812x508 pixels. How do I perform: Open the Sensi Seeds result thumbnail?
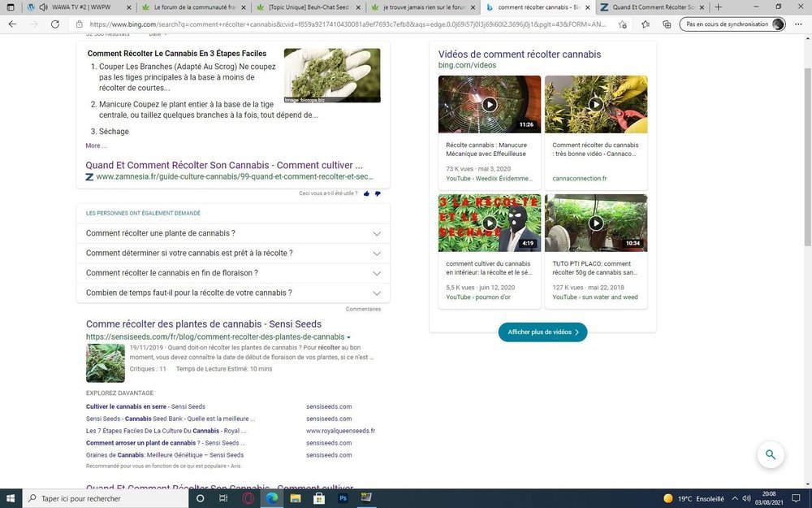point(105,363)
